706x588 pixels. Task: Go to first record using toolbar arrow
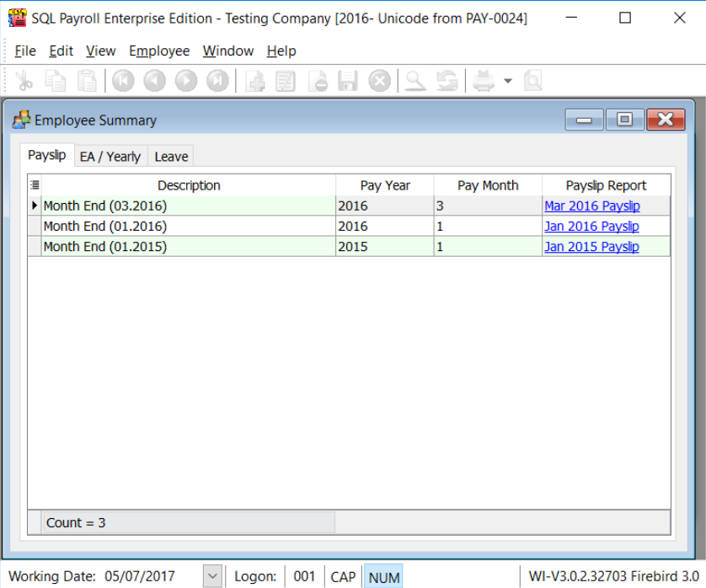123,81
